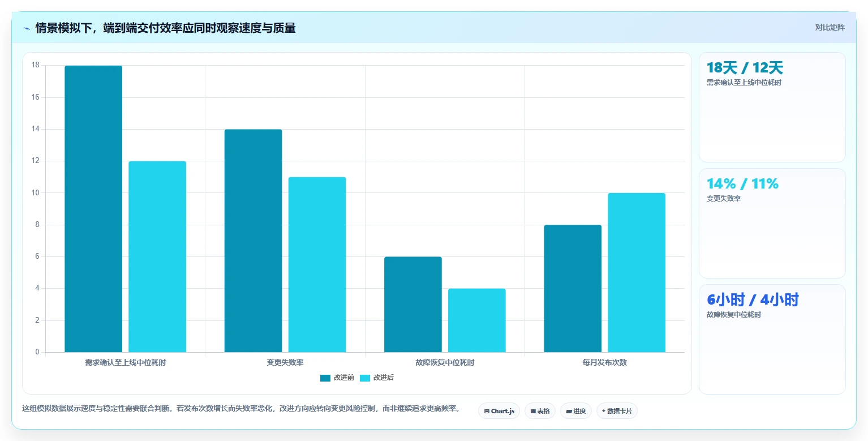Click the light cyan 改进后 legend swatch
This screenshot has width=868, height=441.
365,378
